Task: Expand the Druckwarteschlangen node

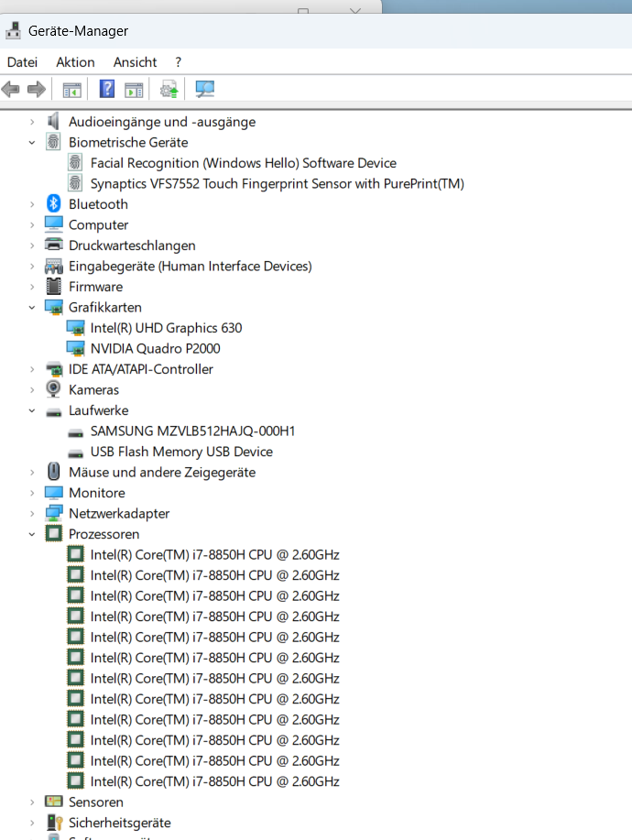Action: (32, 245)
